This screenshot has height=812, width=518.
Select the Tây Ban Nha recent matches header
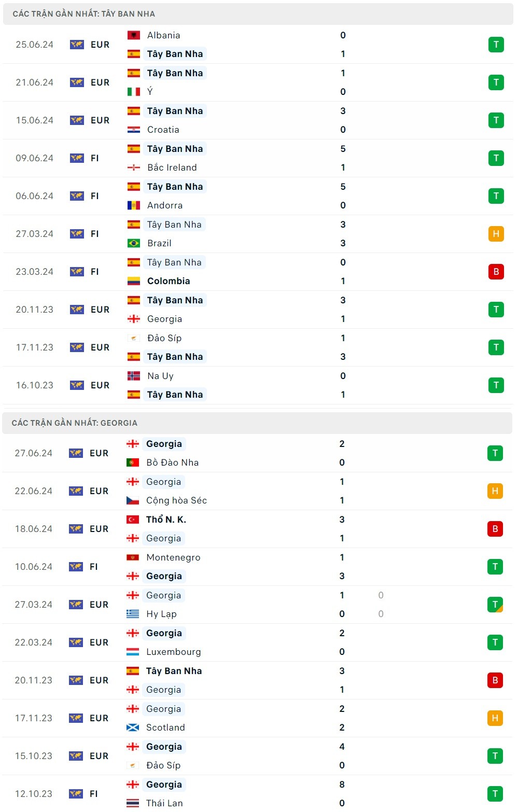(x=84, y=14)
